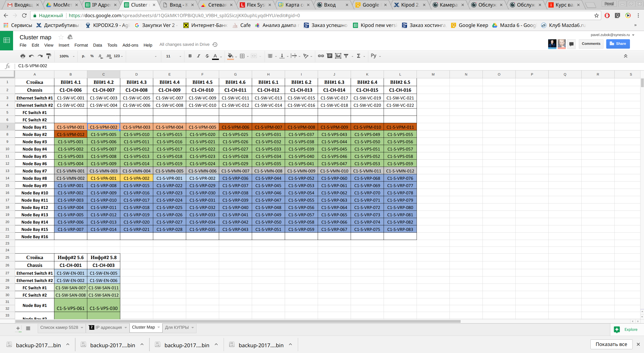Open the Format menu

(81, 45)
